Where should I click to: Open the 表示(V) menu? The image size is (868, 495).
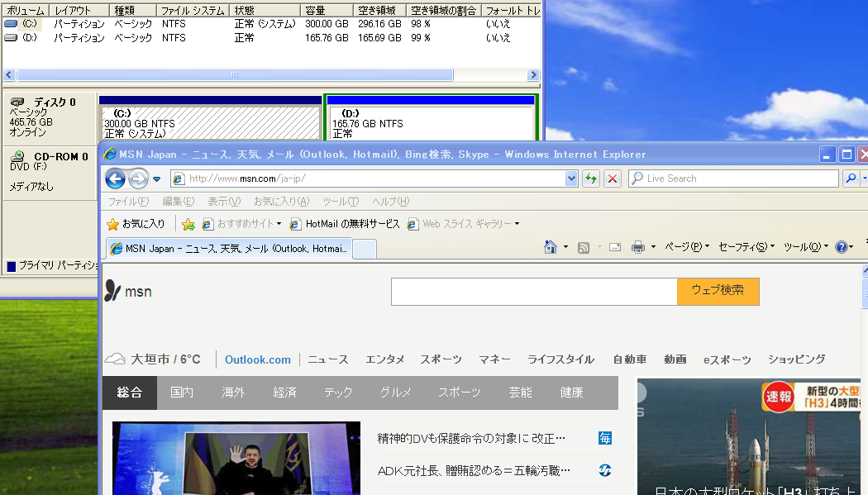(x=224, y=202)
